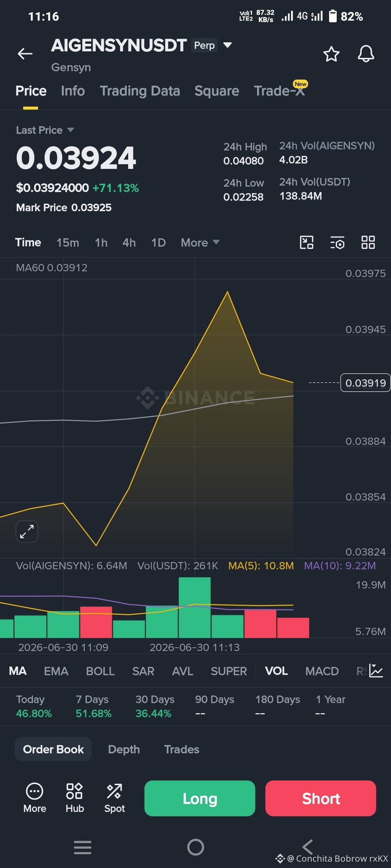Toggle the VOL indicator
The width and height of the screenshot is (391, 868).
(276, 671)
